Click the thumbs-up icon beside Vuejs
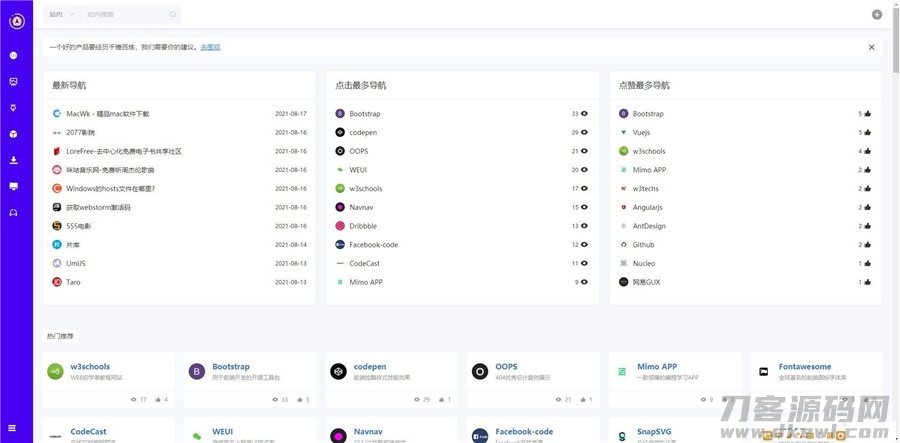Viewport: 900px width, 443px height. pos(867,133)
